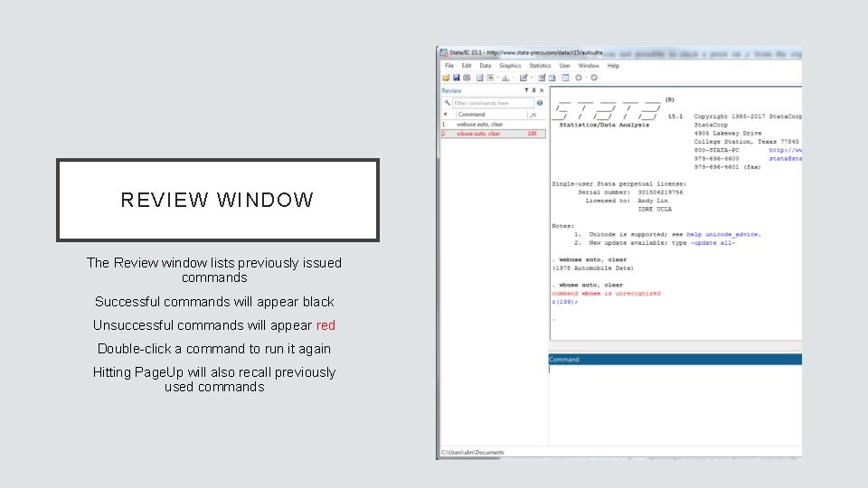The height and width of the screenshot is (488, 868).
Task: Open the Viewer from the toolbar
Action: point(490,78)
